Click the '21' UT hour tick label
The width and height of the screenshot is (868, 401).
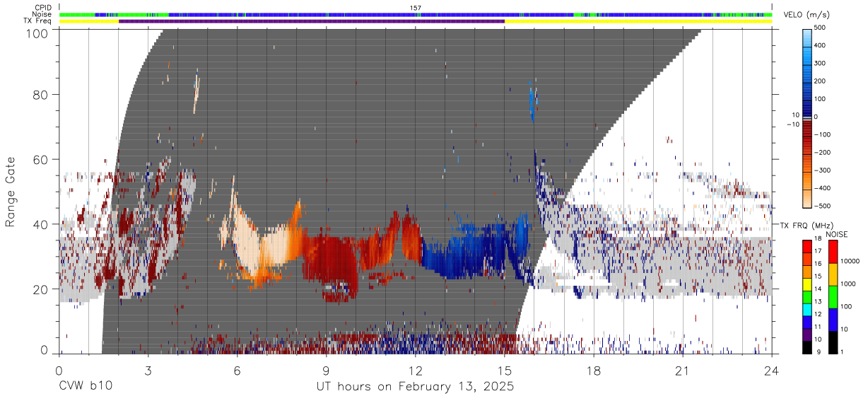[683, 371]
